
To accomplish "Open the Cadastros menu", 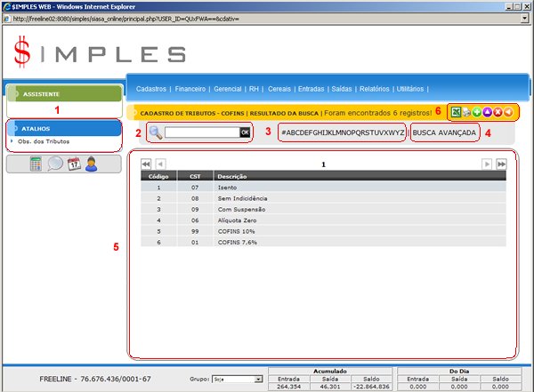I will point(155,89).
